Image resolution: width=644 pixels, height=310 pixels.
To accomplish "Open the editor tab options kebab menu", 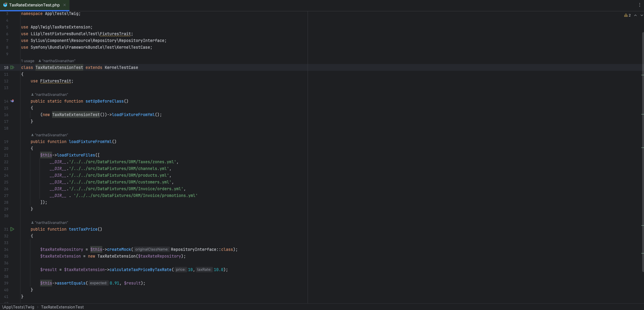I will coord(639,5).
